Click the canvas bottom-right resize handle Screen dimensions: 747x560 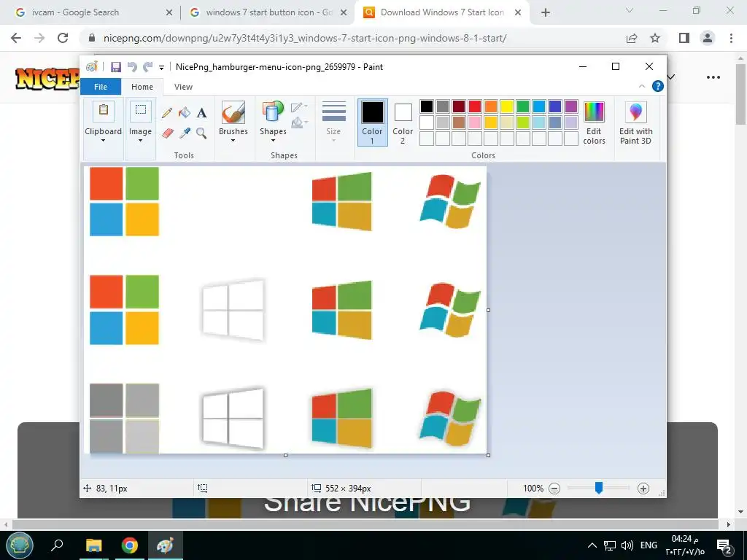pos(488,455)
